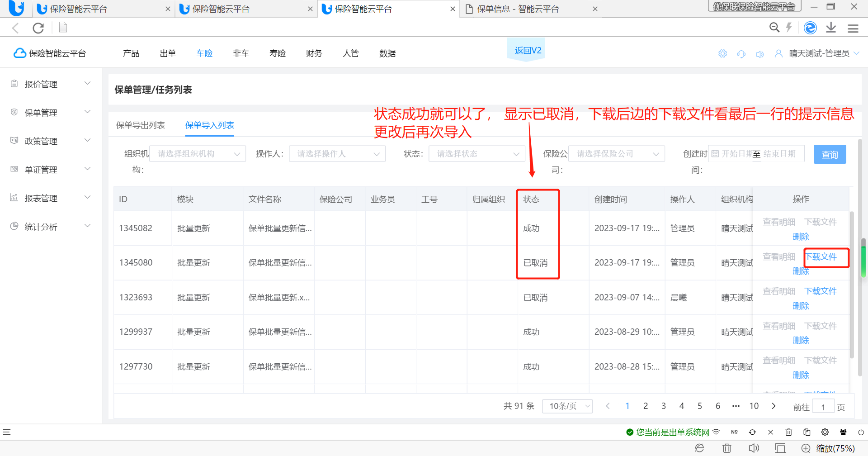Open the browser downloads icon
Viewport: 868px width, 456px height.
click(831, 28)
